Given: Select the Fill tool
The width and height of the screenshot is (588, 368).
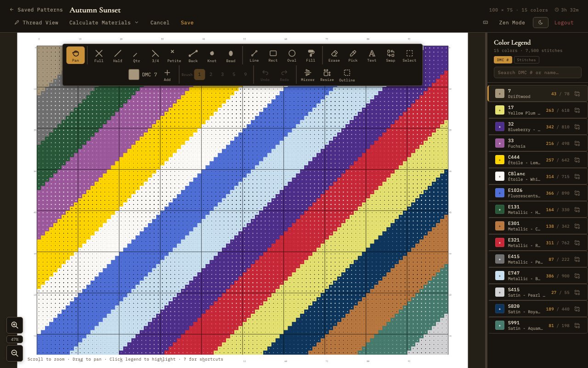Looking at the screenshot, I should coord(311,55).
